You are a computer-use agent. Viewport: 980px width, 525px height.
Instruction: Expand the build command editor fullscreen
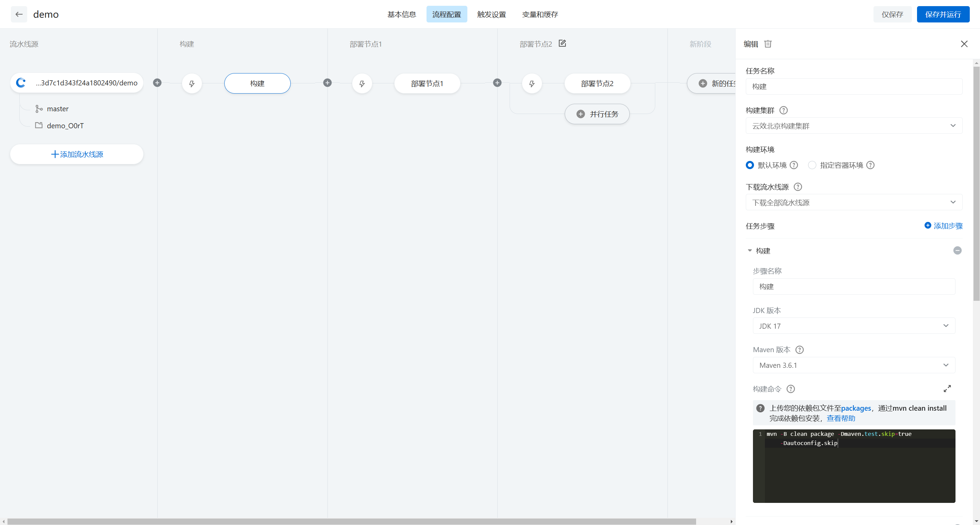[x=947, y=389]
